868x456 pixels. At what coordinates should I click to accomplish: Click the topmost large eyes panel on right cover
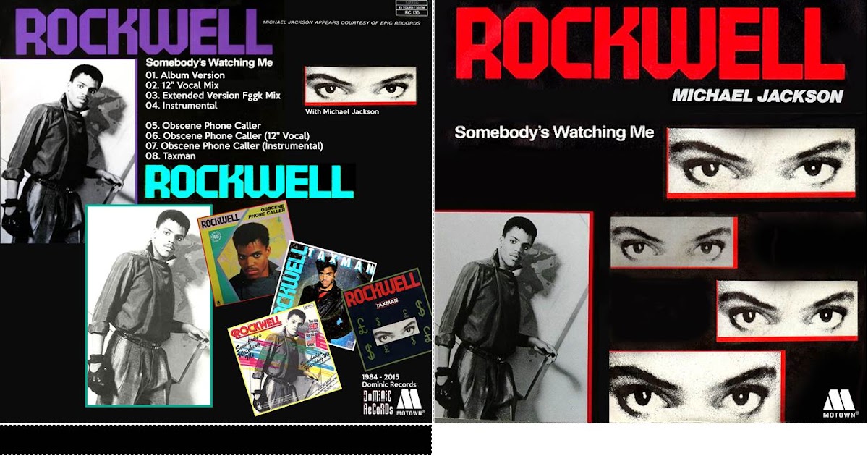[761, 162]
